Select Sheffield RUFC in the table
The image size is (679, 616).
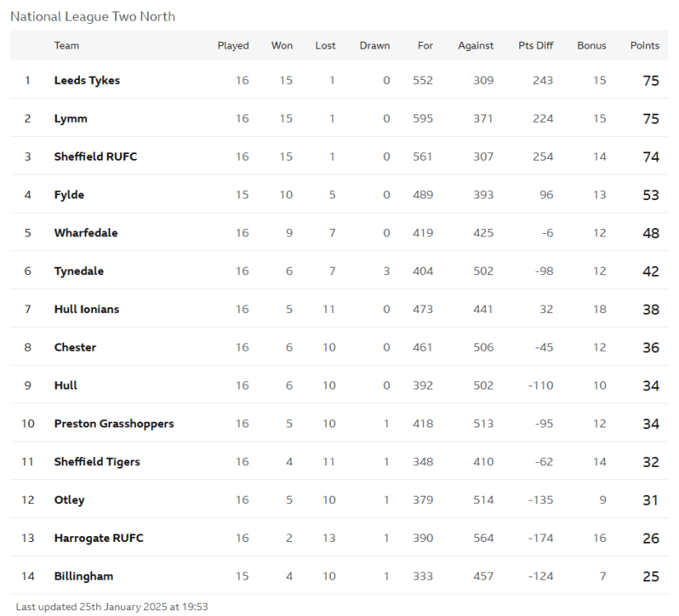(x=95, y=156)
